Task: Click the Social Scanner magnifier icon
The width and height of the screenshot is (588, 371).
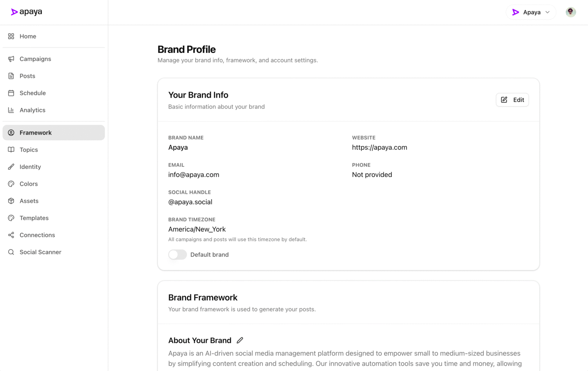Action: pyautogui.click(x=12, y=252)
